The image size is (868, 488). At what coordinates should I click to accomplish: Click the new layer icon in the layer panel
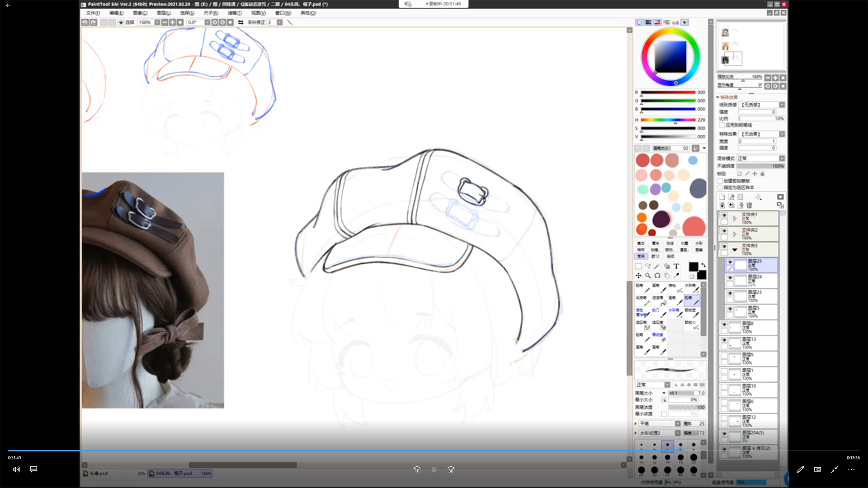click(x=722, y=197)
